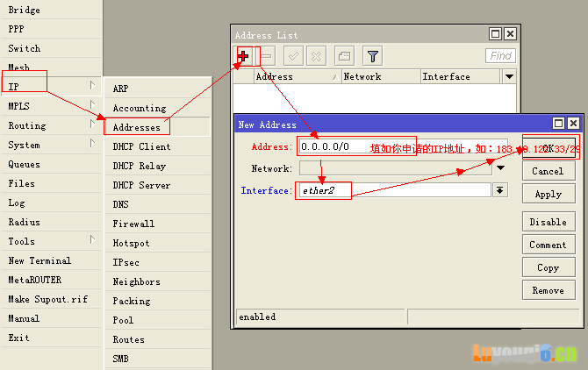
Task: Click the Find search box in Address List
Action: (500, 56)
